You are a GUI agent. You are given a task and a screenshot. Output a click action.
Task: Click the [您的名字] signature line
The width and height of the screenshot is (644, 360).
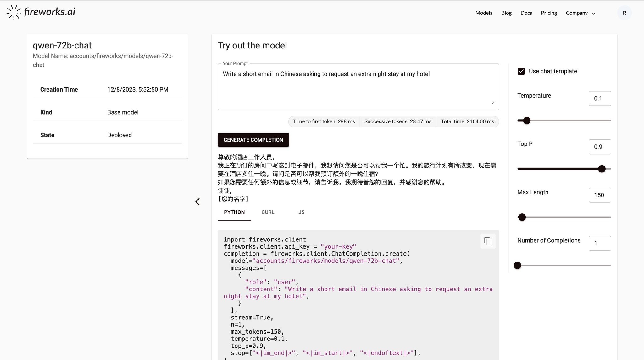(233, 199)
